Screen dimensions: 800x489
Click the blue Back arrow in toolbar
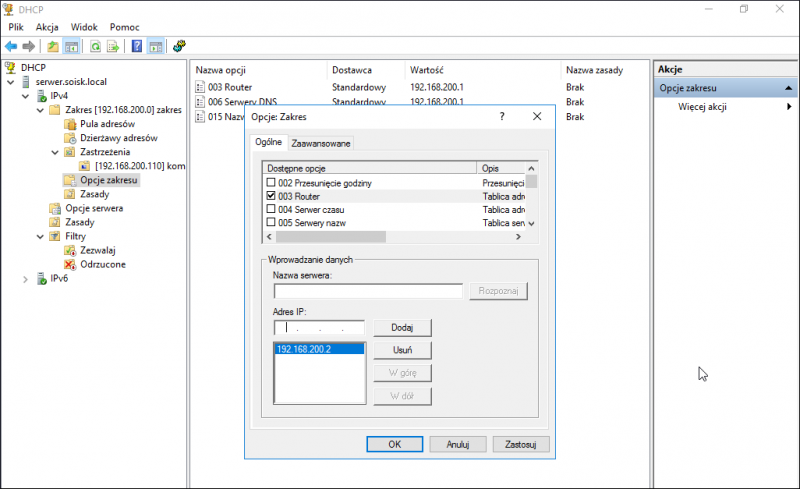tap(11, 46)
